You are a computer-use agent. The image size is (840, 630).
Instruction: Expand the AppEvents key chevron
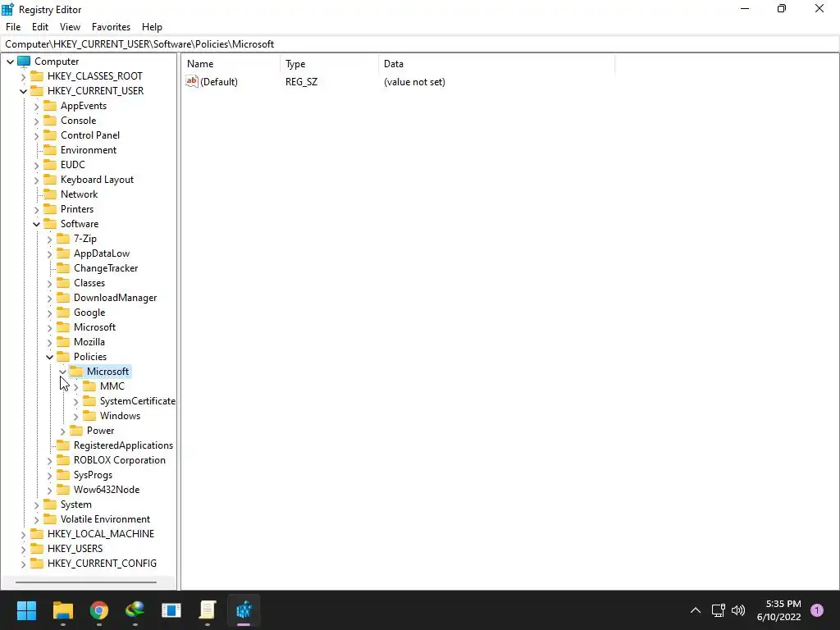pyautogui.click(x=36, y=106)
